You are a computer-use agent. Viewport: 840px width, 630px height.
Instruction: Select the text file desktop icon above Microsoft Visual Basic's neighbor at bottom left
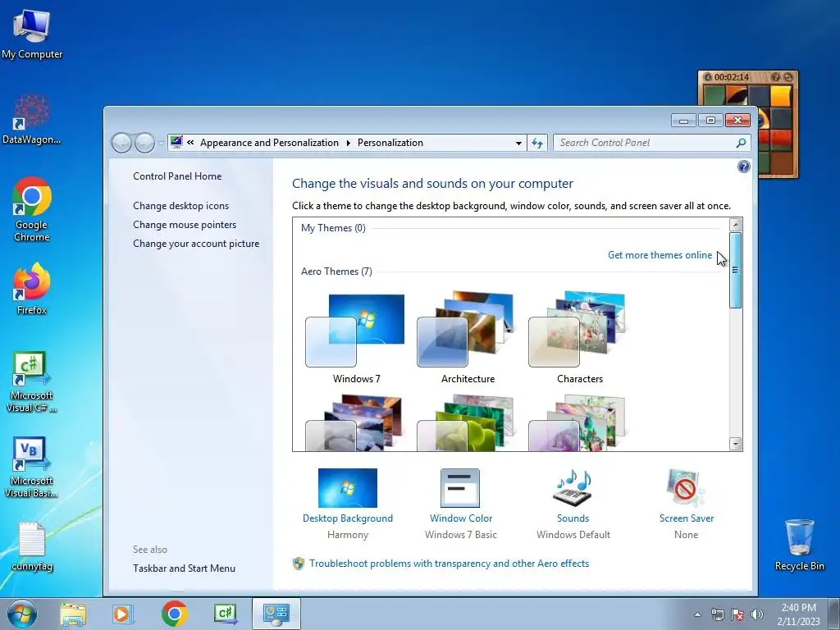(x=32, y=546)
